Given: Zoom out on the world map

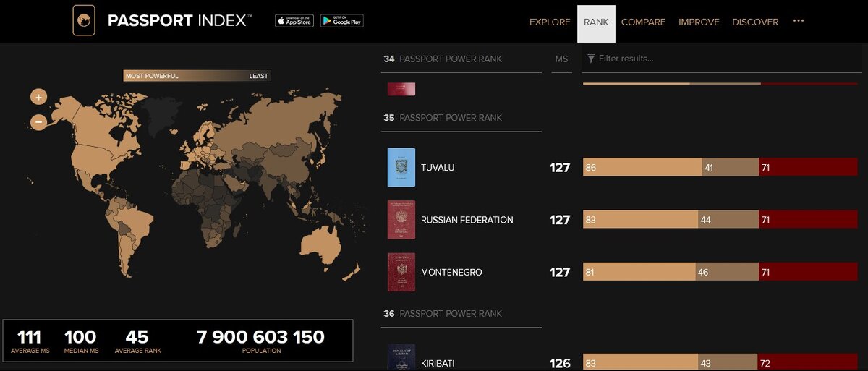Looking at the screenshot, I should coord(38,122).
